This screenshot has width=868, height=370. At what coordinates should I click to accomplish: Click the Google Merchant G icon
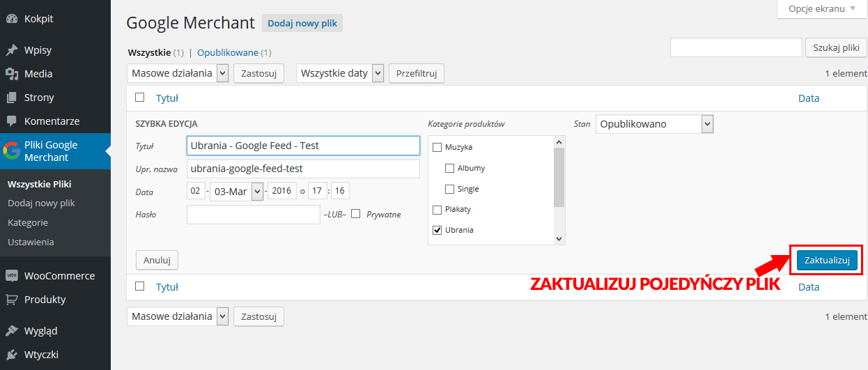pos(11,151)
